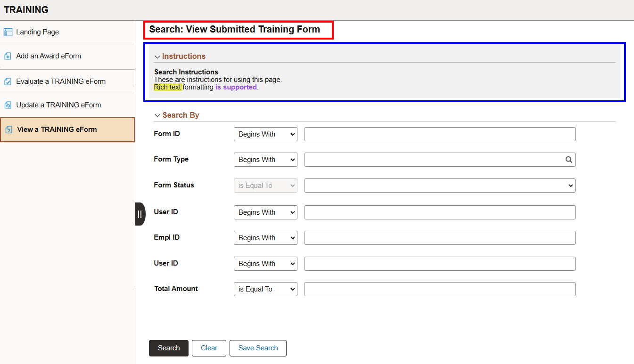Click the purple 'is supported' text
Image resolution: width=634 pixels, height=364 pixels.
236,87
